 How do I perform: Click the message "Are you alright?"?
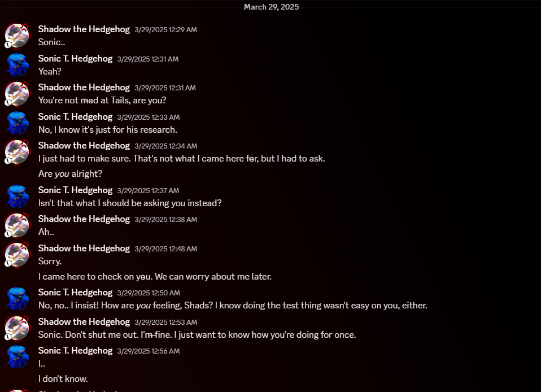[70, 174]
